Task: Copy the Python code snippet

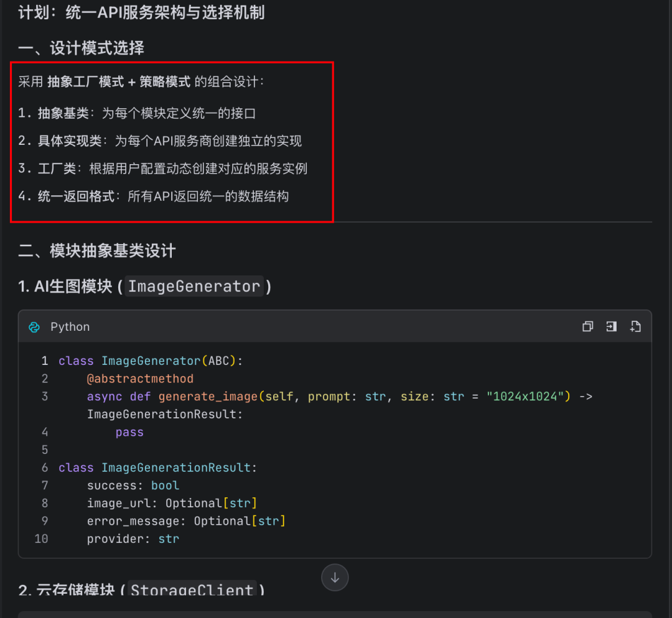Action: [587, 326]
